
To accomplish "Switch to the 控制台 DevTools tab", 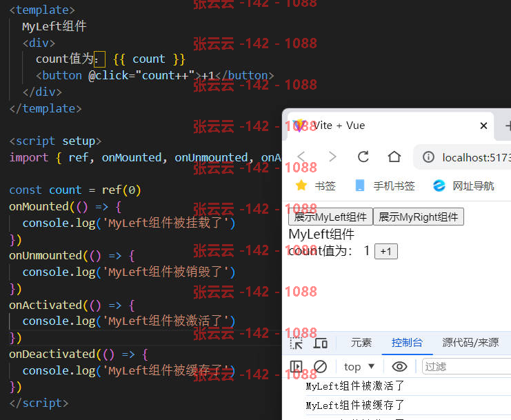I will point(407,343).
